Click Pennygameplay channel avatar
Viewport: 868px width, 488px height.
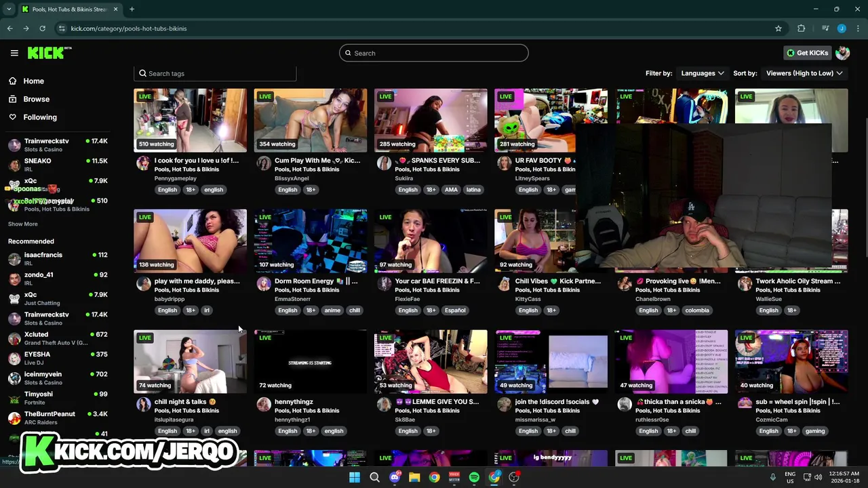(143, 163)
